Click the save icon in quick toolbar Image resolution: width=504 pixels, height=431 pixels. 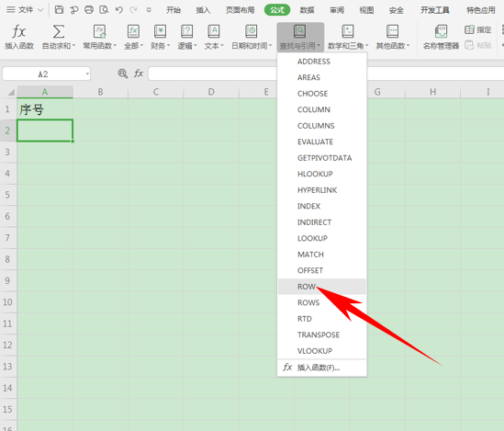pos(59,9)
